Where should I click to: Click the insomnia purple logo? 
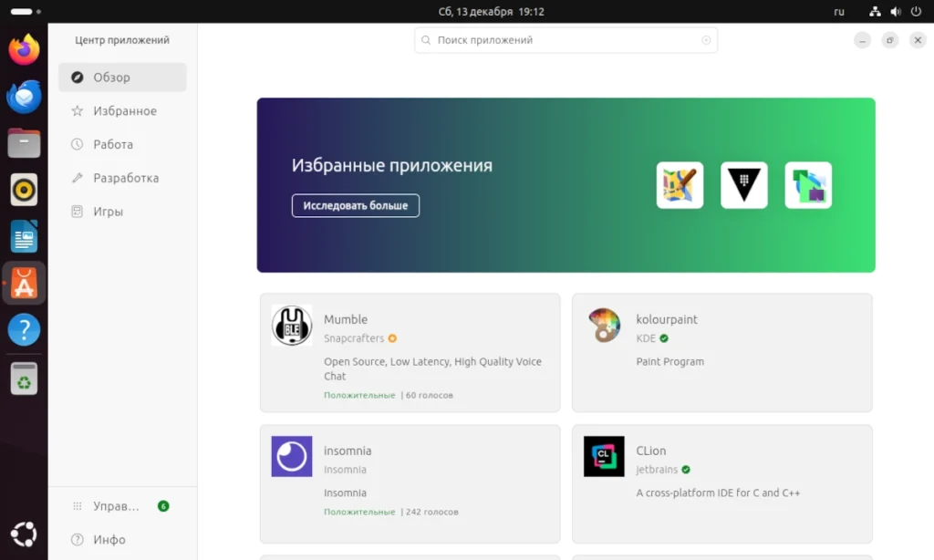tap(292, 456)
